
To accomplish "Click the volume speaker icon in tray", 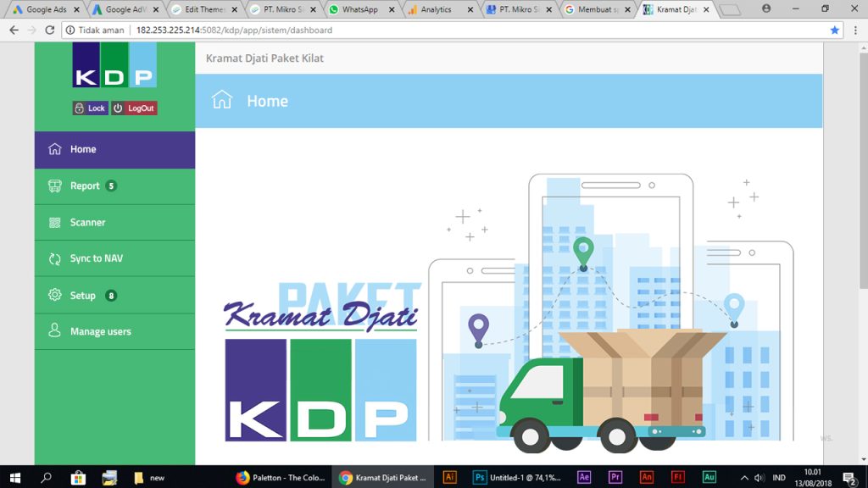I will click(759, 478).
